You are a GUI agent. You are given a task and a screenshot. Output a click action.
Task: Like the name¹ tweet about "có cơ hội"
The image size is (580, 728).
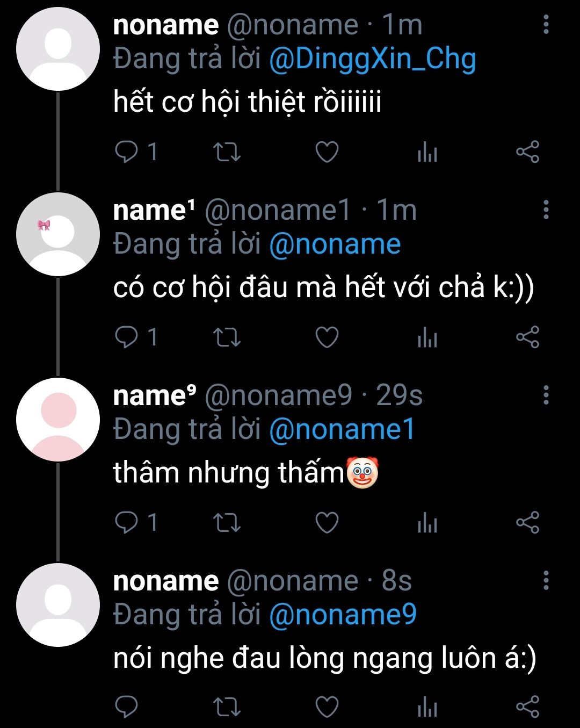[x=327, y=337]
